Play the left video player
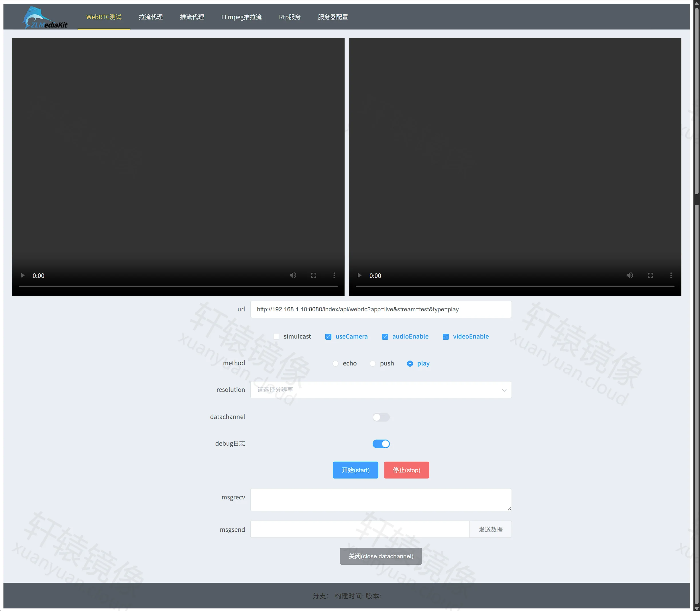 coord(23,276)
